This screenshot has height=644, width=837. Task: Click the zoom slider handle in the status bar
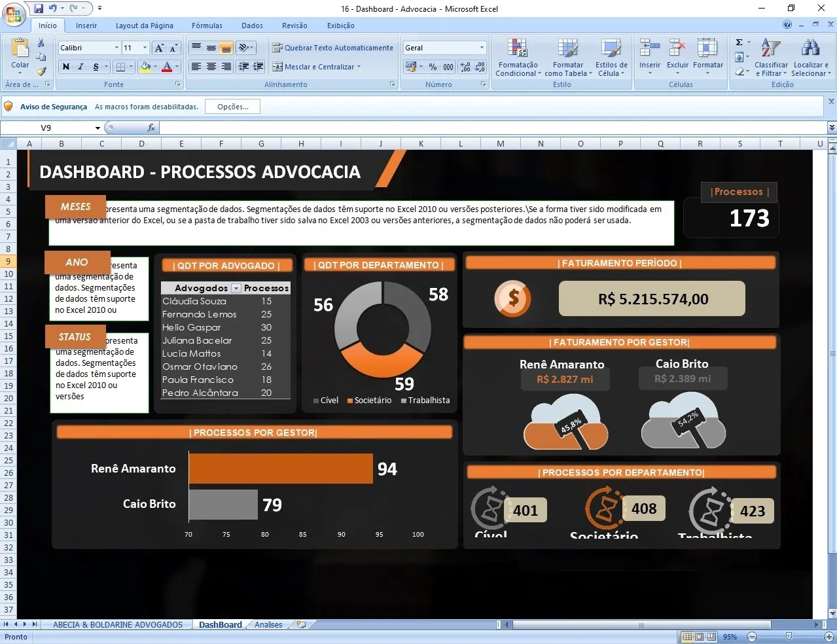pyautogui.click(x=789, y=637)
